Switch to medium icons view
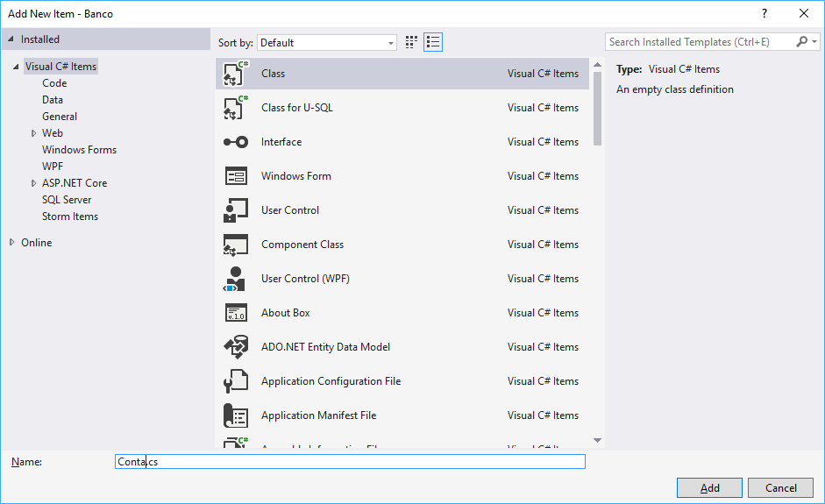825x504 pixels. [411, 42]
